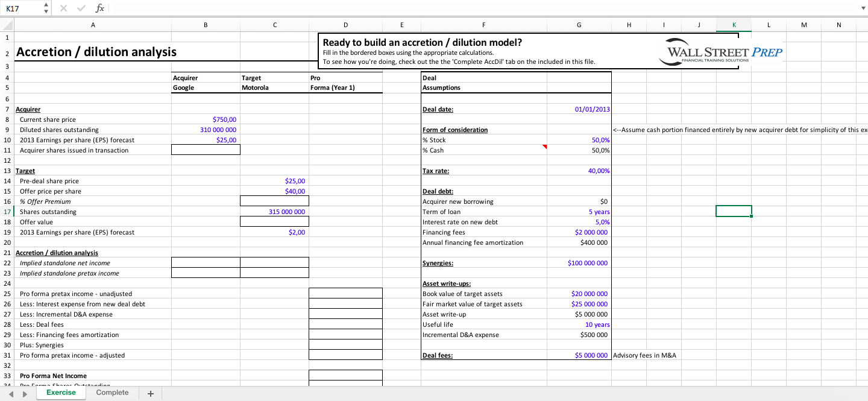This screenshot has width=868, height=401.
Task: Click the empty Offer value box
Action: point(274,222)
